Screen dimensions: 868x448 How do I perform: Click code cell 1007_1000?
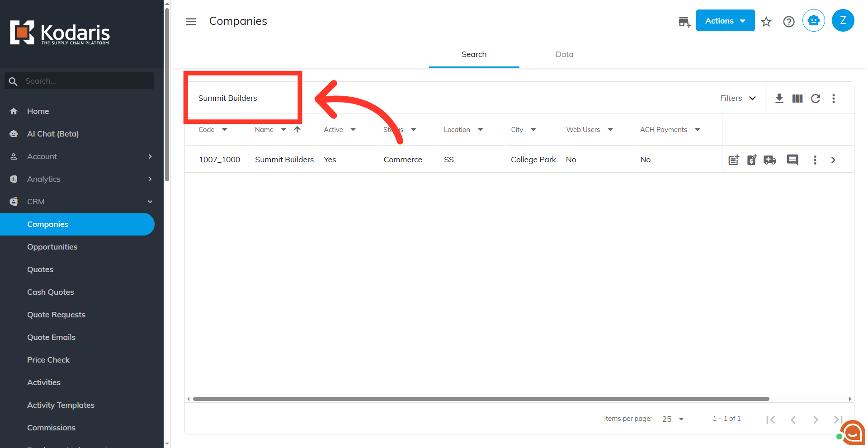click(x=219, y=160)
